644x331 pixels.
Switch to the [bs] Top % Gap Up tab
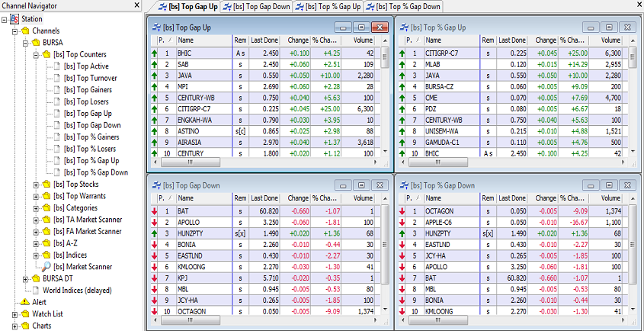click(328, 7)
